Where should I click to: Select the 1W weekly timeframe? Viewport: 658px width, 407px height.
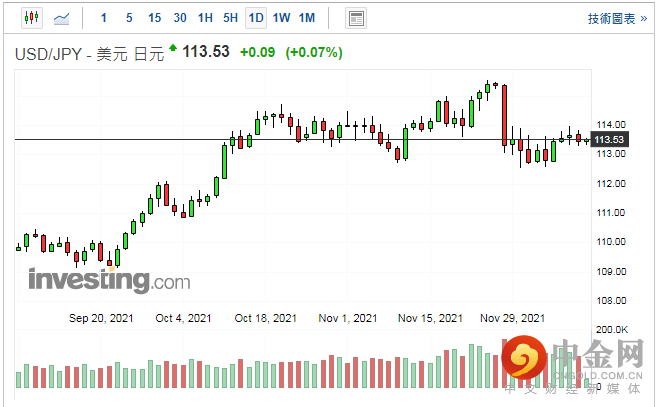tap(281, 18)
